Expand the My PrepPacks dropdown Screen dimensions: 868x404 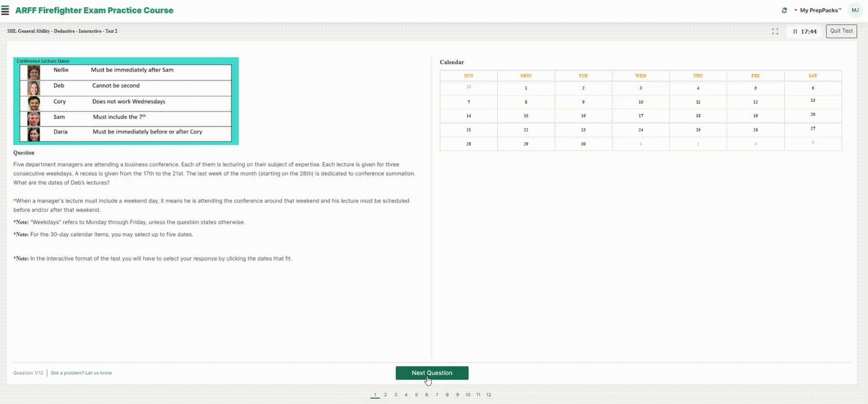pyautogui.click(x=818, y=10)
